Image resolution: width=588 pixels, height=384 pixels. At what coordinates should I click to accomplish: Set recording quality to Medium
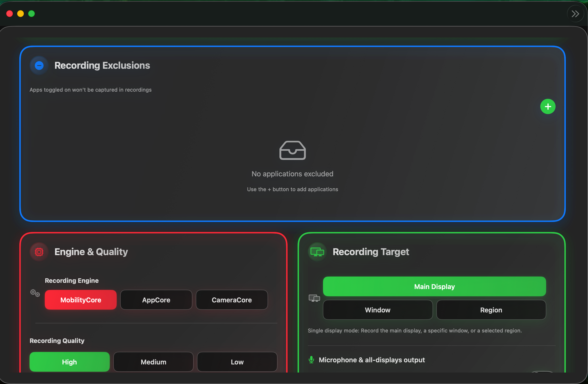(153, 362)
